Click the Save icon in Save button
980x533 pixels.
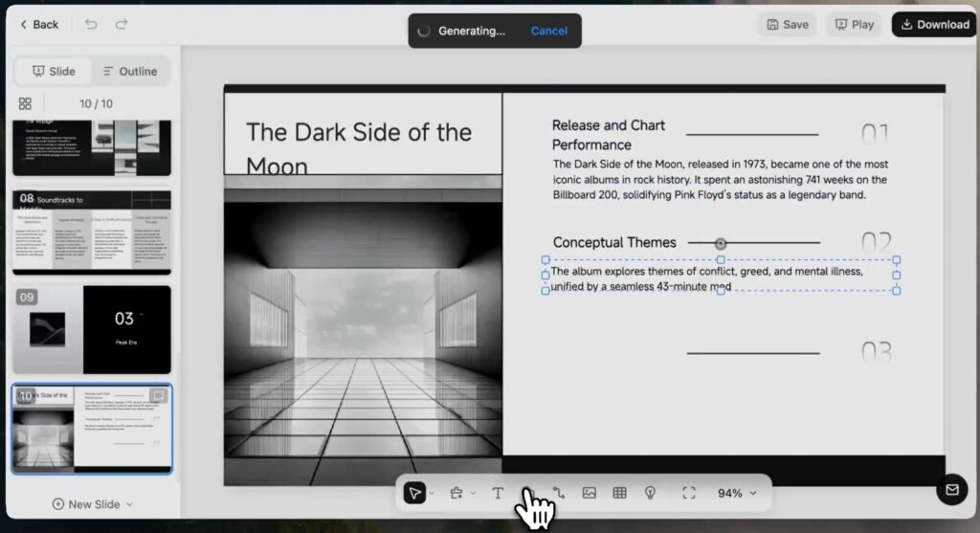tap(773, 24)
